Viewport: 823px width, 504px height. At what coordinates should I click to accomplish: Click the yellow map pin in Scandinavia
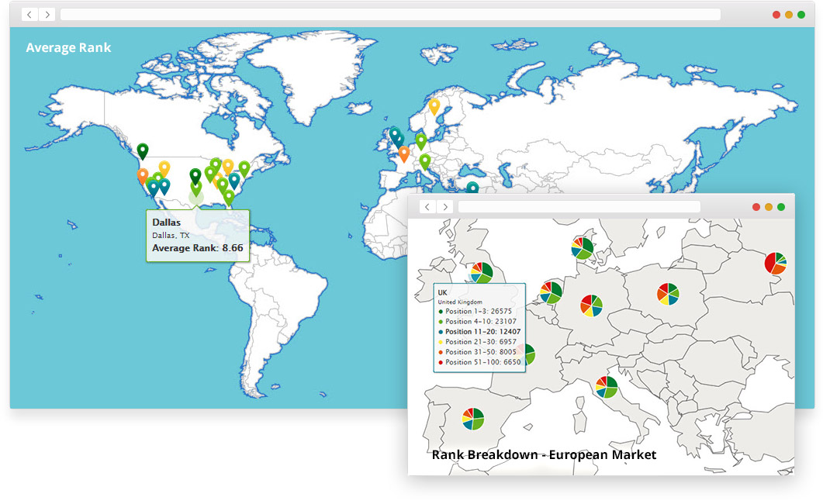coord(434,105)
